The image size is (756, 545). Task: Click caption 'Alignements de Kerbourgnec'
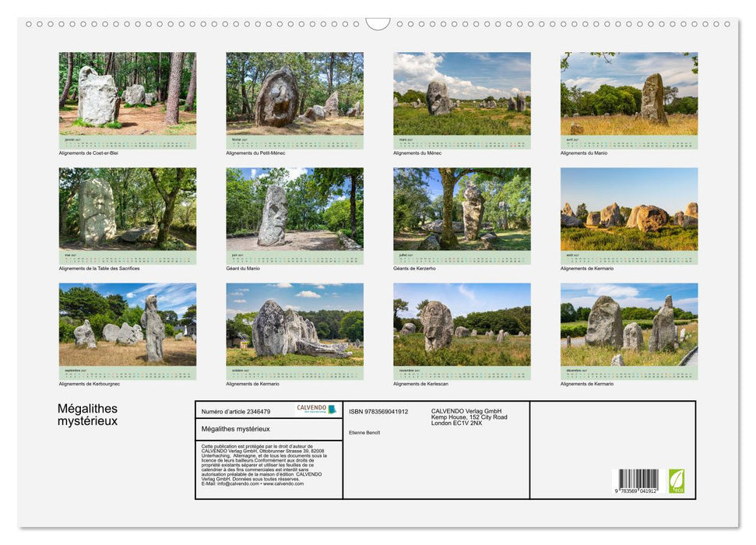pyautogui.click(x=90, y=384)
